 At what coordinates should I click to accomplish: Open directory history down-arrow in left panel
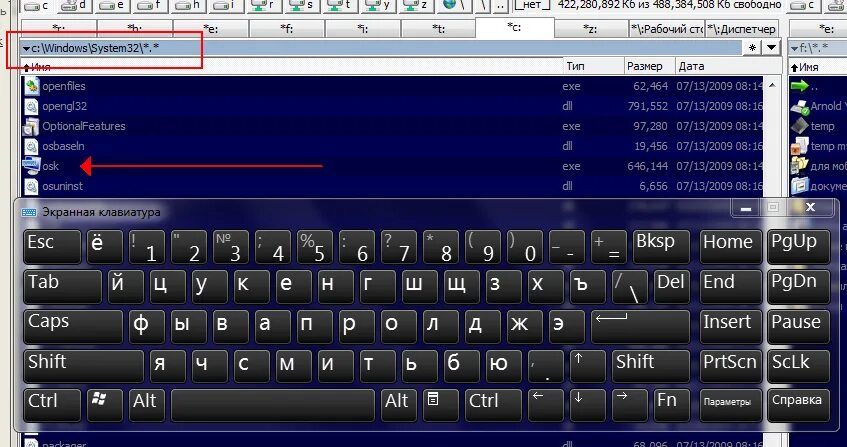point(771,48)
